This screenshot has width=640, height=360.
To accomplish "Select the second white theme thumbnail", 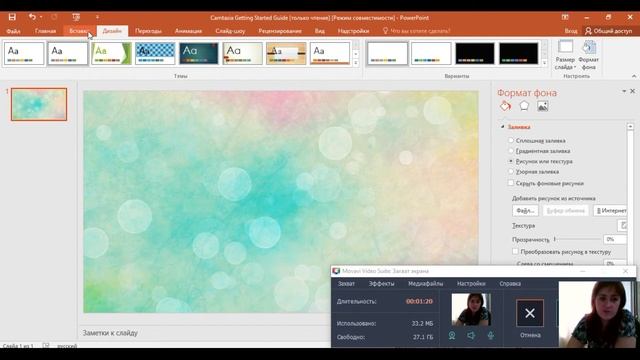I will (x=68, y=53).
